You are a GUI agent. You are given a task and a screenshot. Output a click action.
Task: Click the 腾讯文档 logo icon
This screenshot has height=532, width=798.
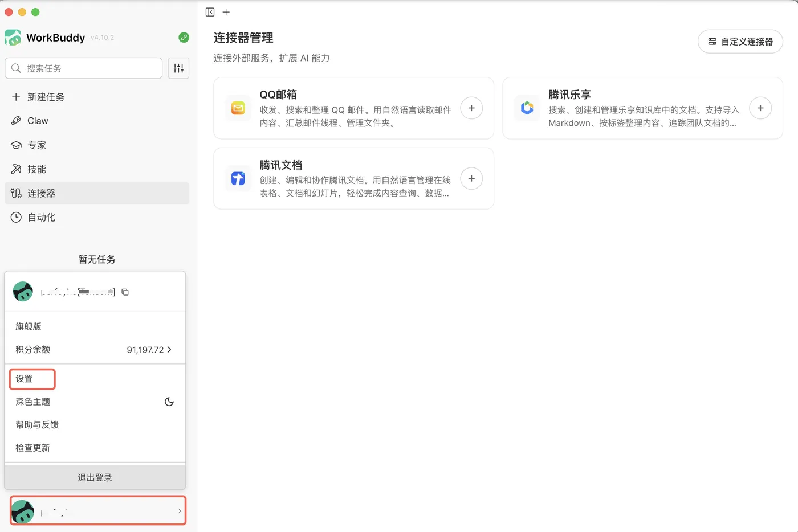click(x=238, y=178)
